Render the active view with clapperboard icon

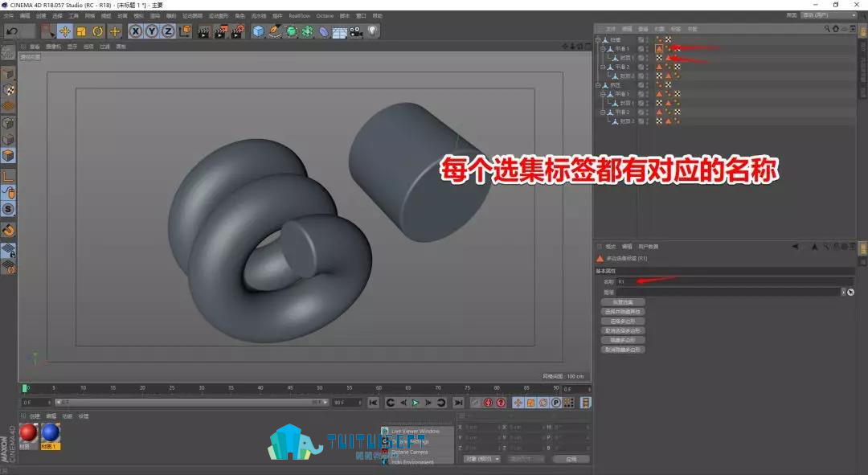tap(203, 31)
